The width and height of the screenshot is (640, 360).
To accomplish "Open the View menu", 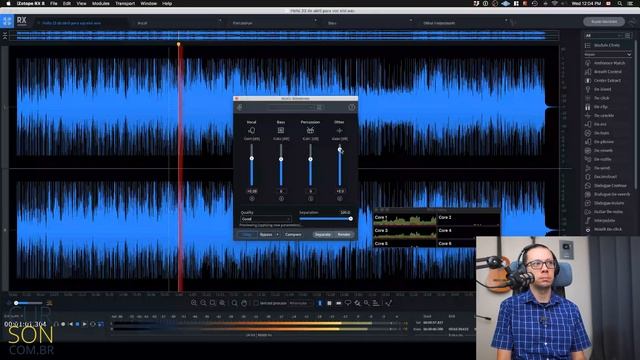I will (x=81, y=3).
